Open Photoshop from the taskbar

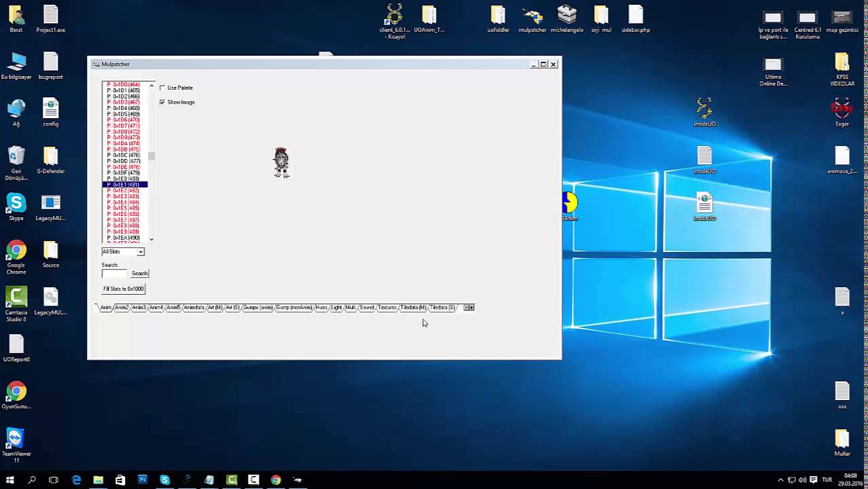143,479
